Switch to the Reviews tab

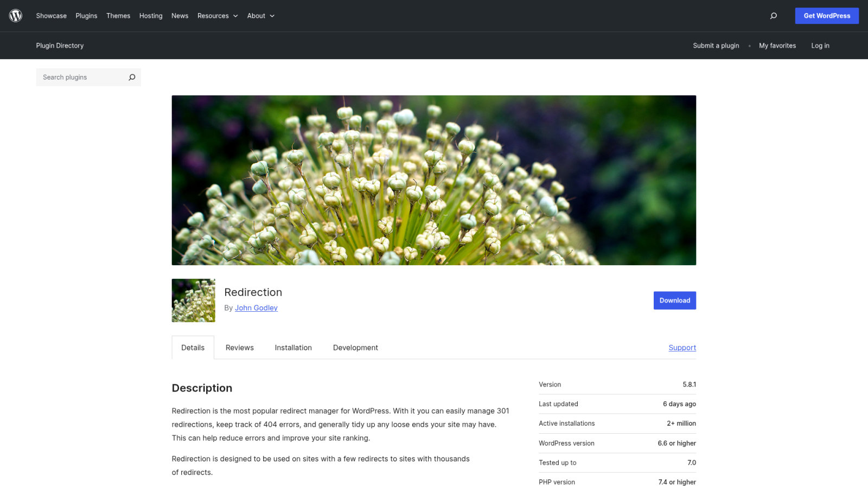point(240,348)
